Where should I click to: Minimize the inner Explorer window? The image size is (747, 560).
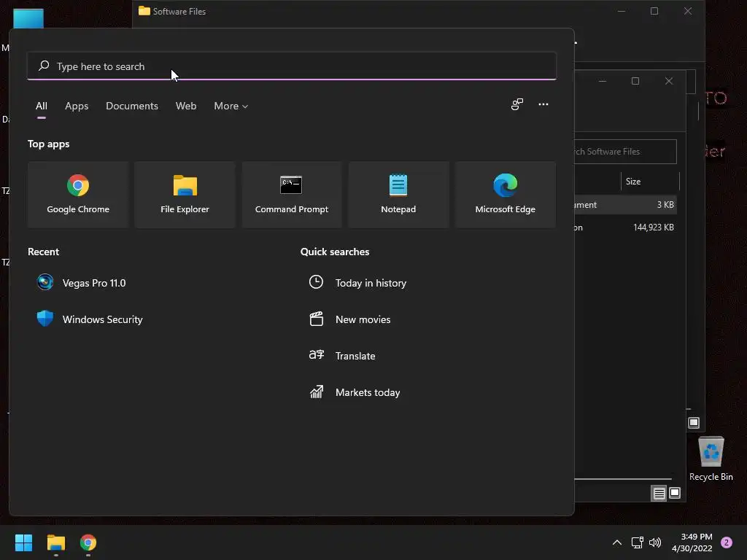click(603, 81)
